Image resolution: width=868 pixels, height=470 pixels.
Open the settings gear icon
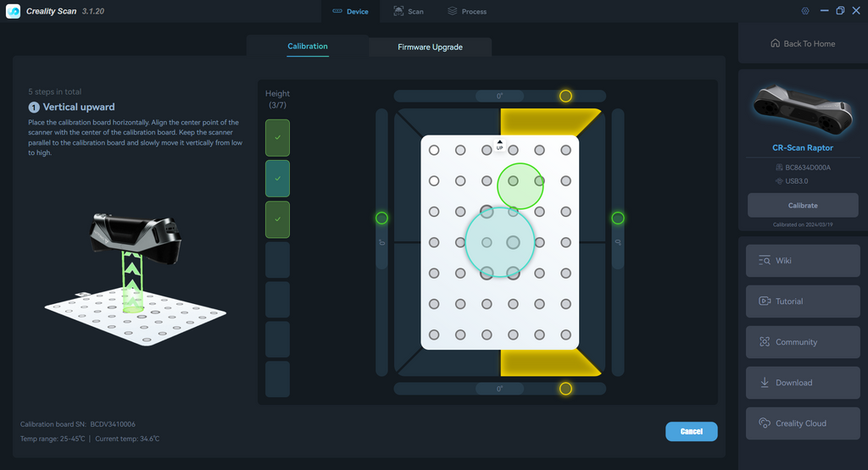pyautogui.click(x=804, y=11)
